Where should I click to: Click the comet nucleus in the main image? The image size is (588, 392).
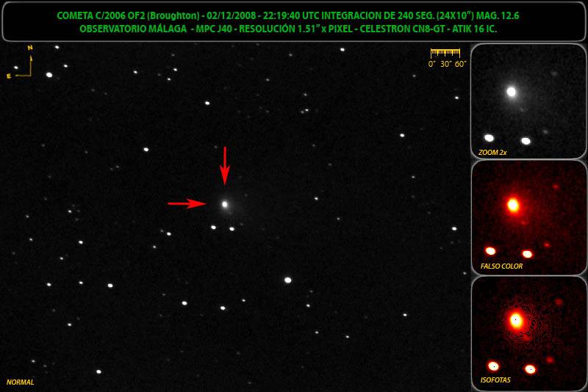coord(225,204)
